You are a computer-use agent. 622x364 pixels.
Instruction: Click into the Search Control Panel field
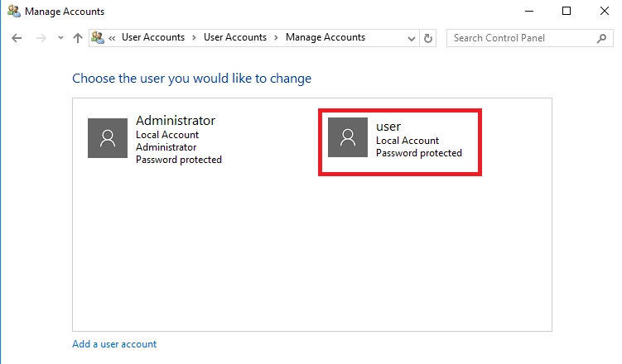pyautogui.click(x=520, y=38)
